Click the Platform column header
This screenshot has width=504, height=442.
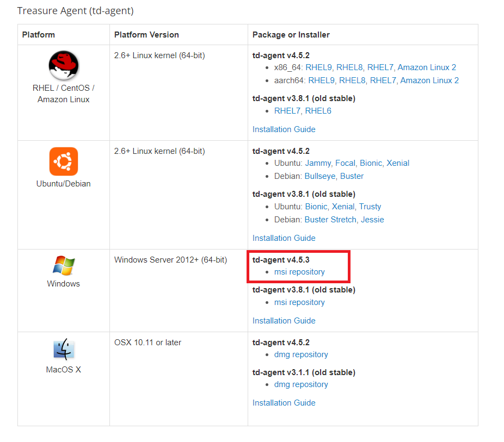coord(38,35)
